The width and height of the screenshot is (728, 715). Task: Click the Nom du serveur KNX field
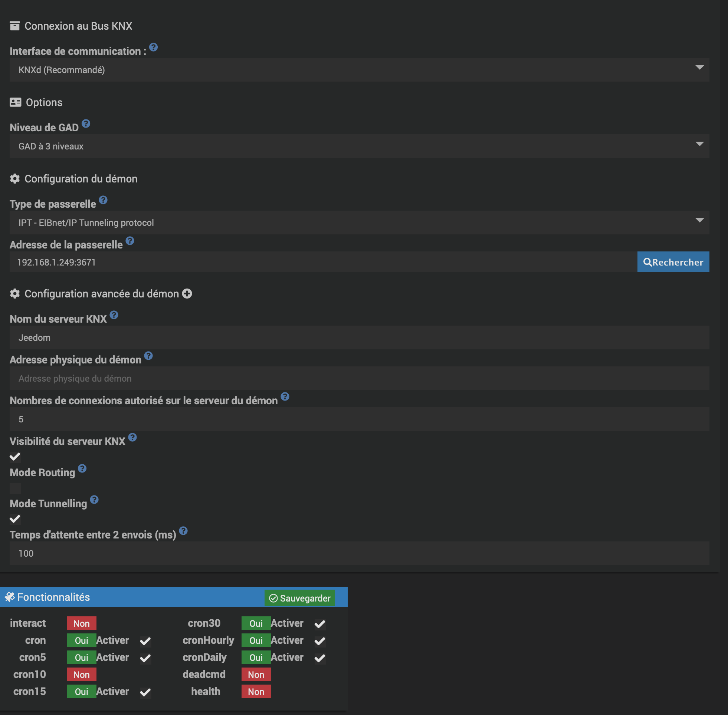click(359, 337)
